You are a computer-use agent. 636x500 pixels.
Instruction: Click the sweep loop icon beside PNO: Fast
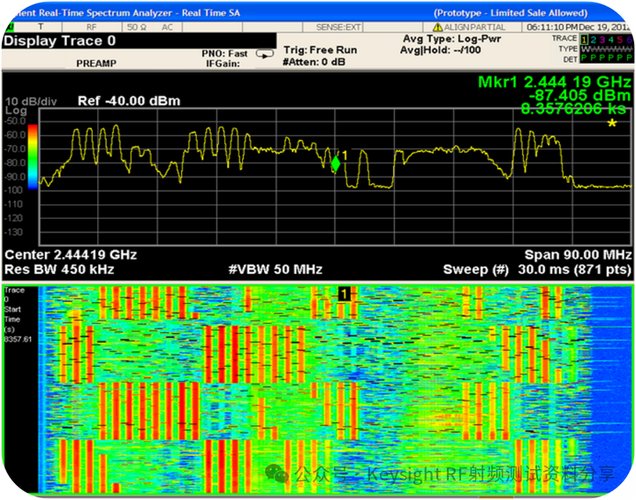tap(265, 54)
